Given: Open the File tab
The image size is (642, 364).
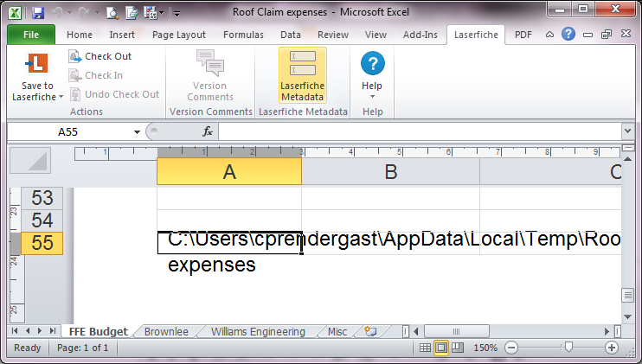Looking at the screenshot, I should coord(31,35).
